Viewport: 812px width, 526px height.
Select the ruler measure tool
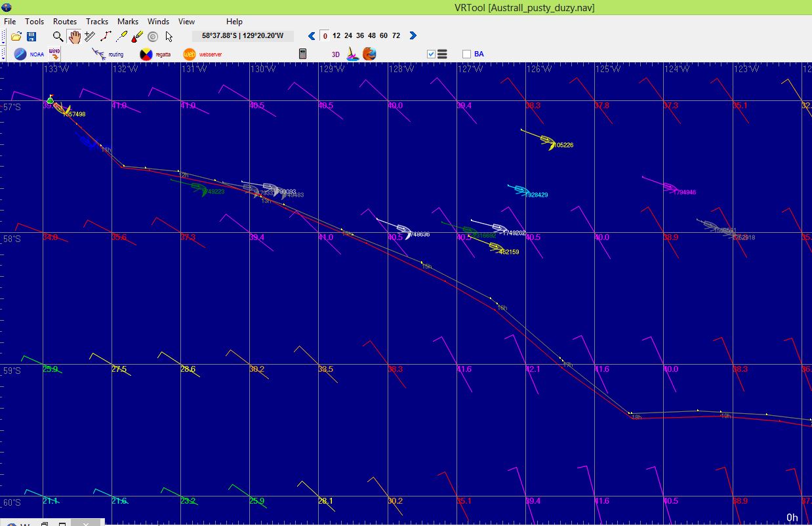[90, 37]
